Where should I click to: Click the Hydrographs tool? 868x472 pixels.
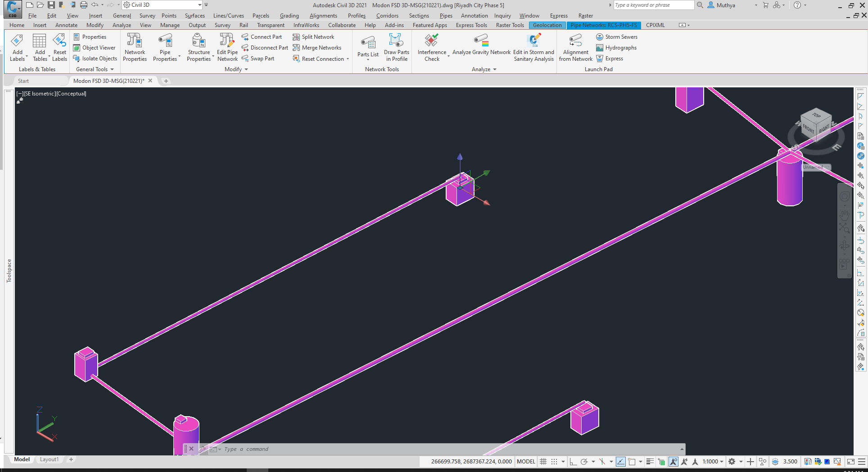click(x=616, y=47)
